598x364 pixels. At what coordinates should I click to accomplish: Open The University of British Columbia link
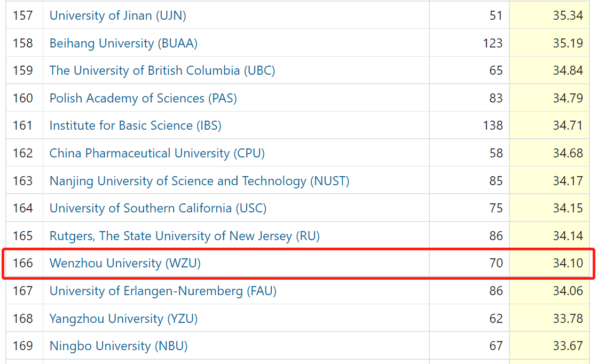click(x=162, y=70)
